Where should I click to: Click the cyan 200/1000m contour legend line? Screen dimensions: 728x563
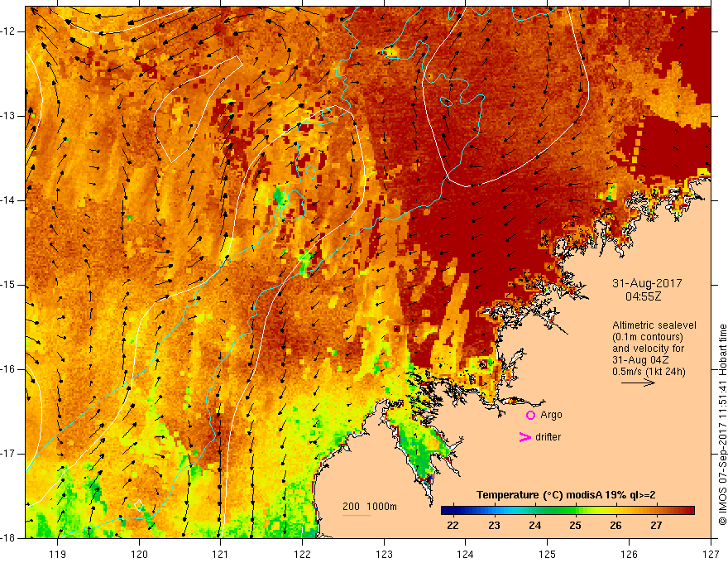click(x=356, y=515)
